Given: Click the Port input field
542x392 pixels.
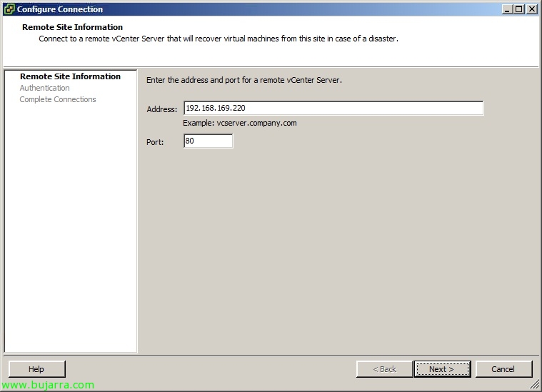Looking at the screenshot, I should (208, 141).
